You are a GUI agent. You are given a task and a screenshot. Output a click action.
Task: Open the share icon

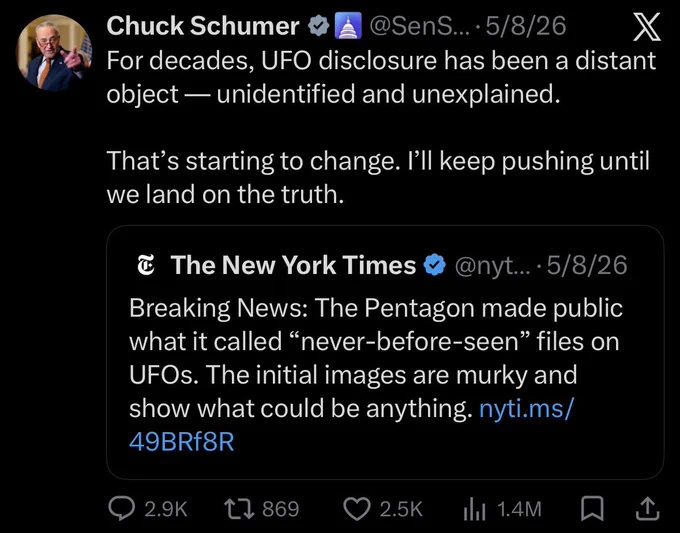click(647, 509)
